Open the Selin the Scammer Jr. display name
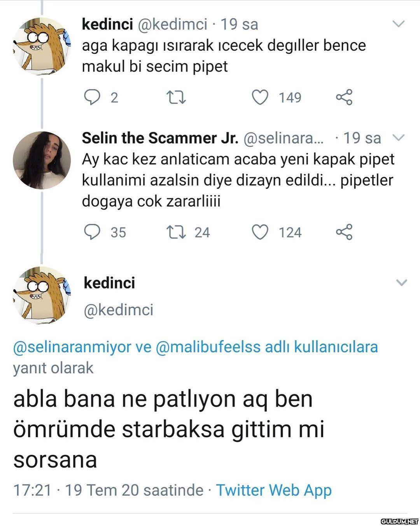The image size is (420, 526). pyautogui.click(x=160, y=138)
